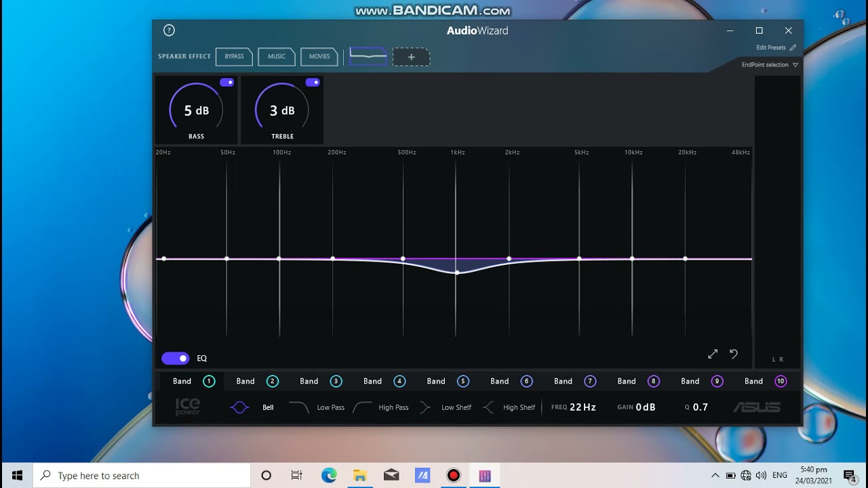Select Band 7
Image resolution: width=868 pixels, height=488 pixels.
coord(575,382)
